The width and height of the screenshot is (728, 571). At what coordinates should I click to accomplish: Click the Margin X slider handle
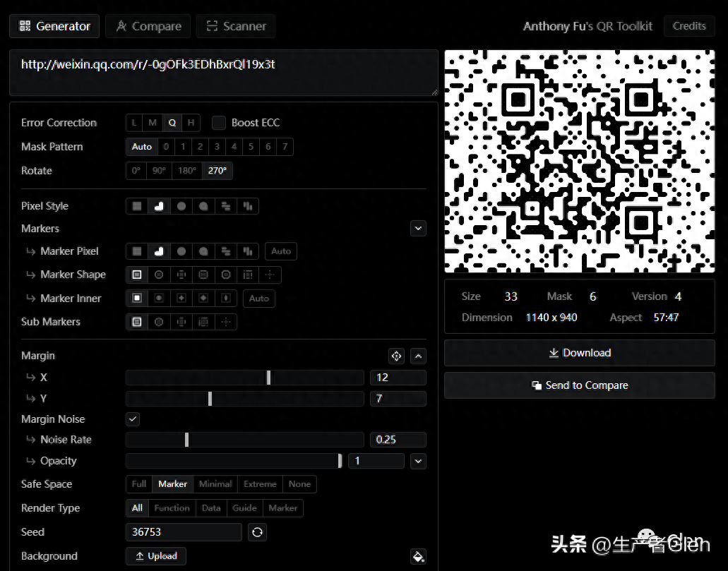coord(268,378)
